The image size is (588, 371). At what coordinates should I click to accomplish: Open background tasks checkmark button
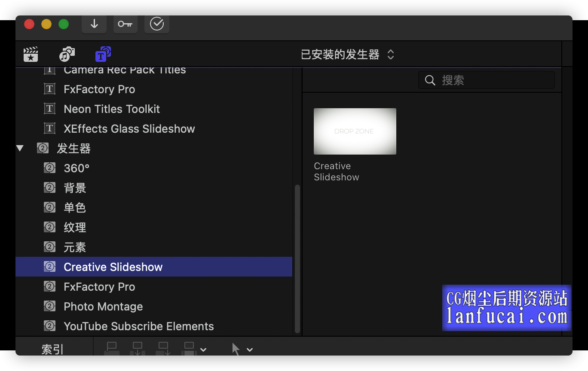[157, 24]
